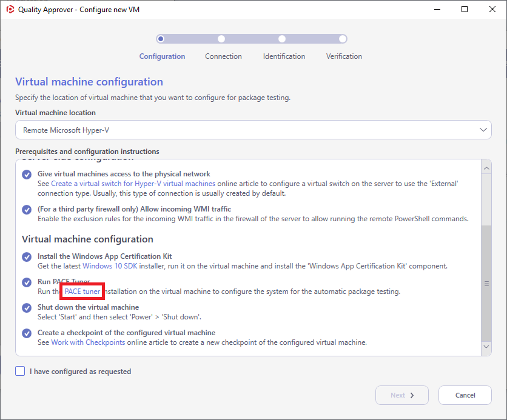Click the Quality Approver app logo icon
Image resolution: width=507 pixels, height=420 pixels.
(10, 9)
